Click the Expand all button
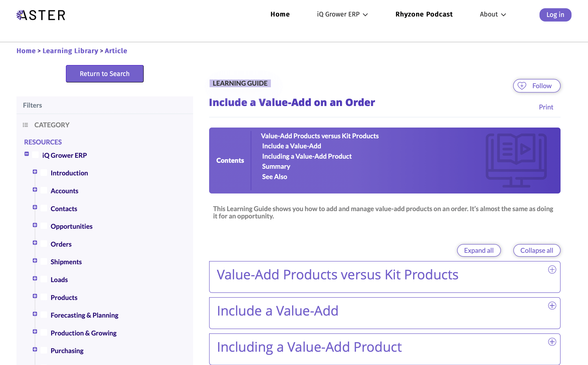 click(479, 250)
